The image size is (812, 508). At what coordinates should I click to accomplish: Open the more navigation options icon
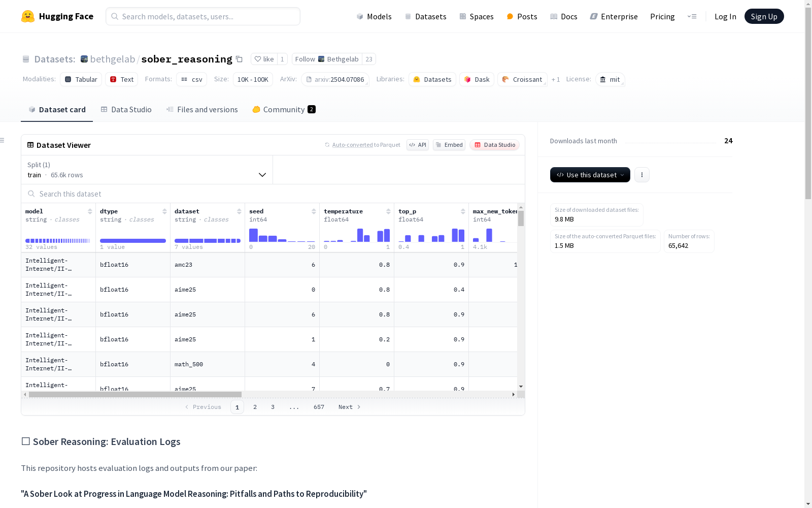point(692,16)
